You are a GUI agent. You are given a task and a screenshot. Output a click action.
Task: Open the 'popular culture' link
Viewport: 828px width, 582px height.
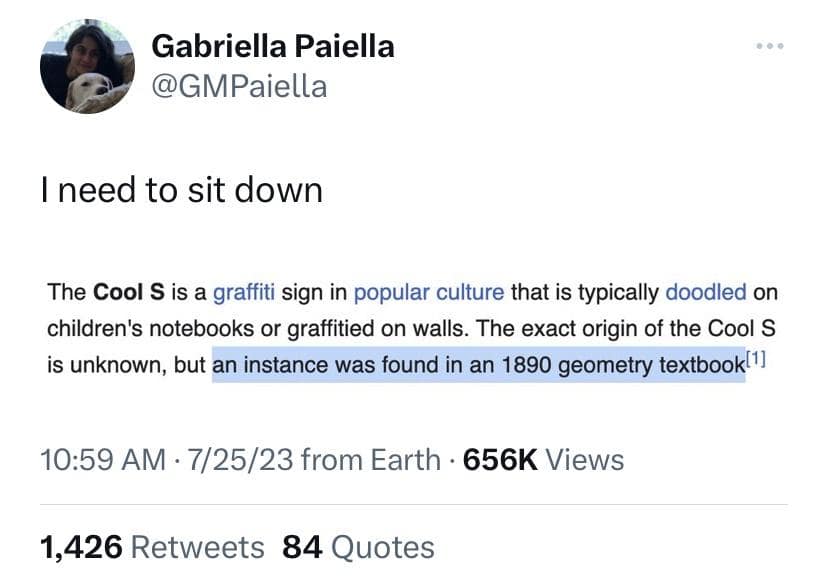coord(429,293)
